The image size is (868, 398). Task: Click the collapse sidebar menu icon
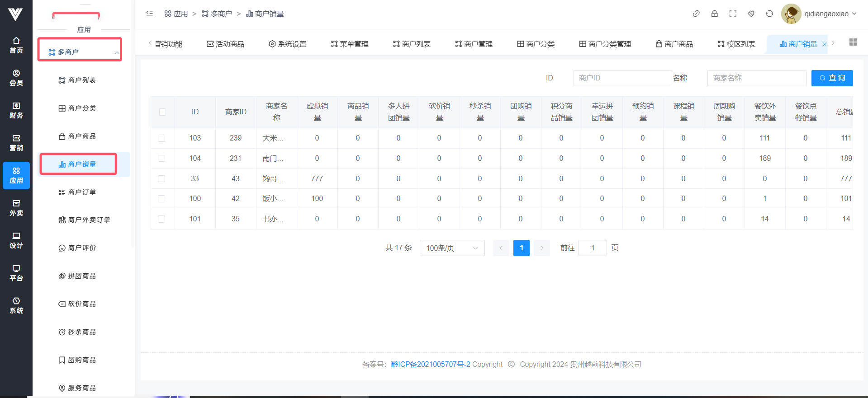coord(150,14)
